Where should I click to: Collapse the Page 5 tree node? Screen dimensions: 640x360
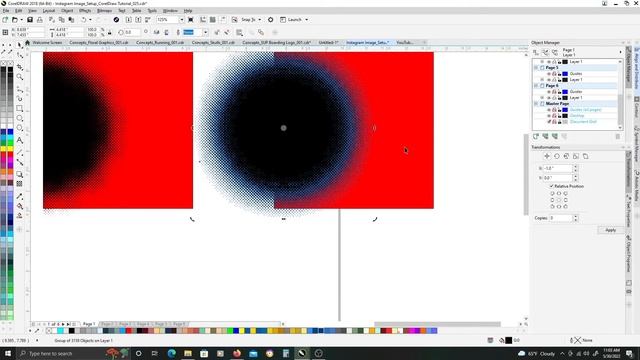536,68
